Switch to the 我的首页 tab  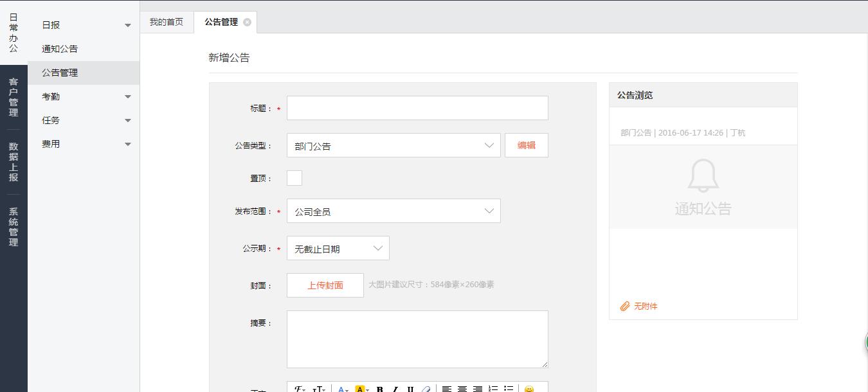(x=167, y=22)
